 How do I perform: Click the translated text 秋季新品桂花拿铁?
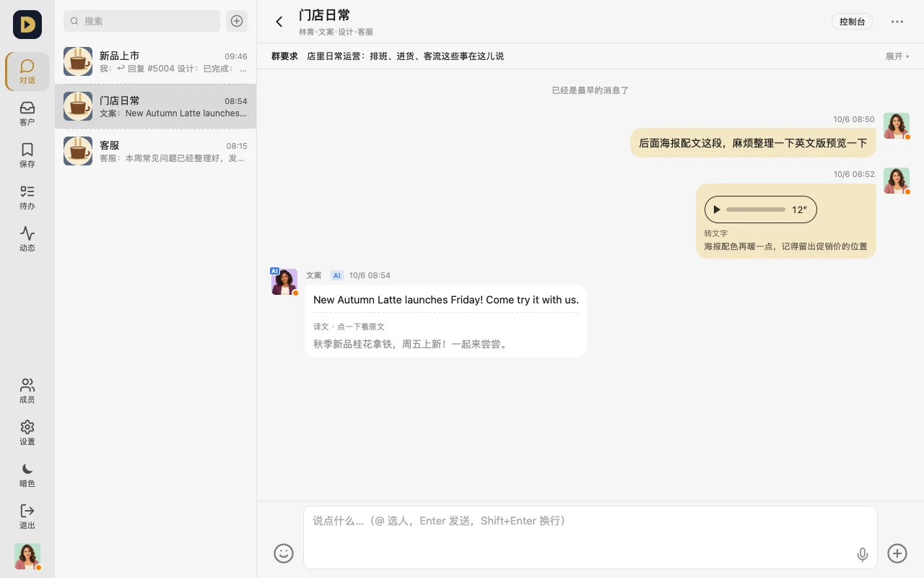click(411, 344)
